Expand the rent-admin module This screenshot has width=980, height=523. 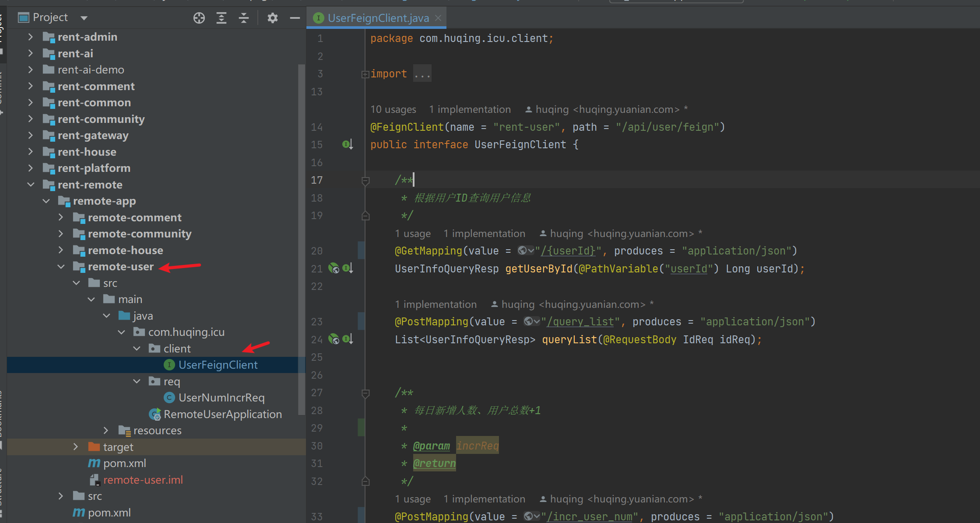(30, 37)
